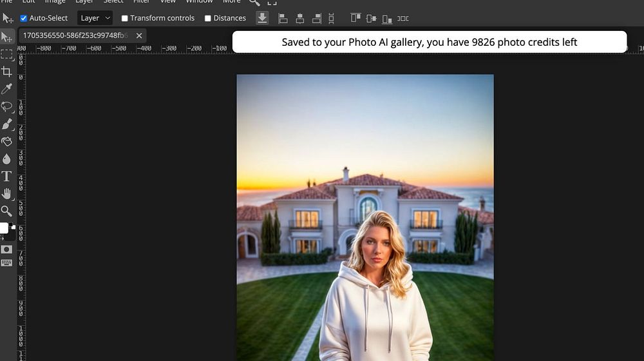644x361 pixels.
Task: Open the Filter menu
Action: tap(141, 2)
